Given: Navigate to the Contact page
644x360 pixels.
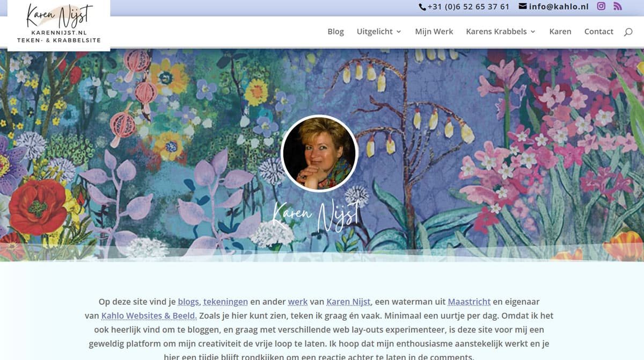Looking at the screenshot, I should 598,32.
